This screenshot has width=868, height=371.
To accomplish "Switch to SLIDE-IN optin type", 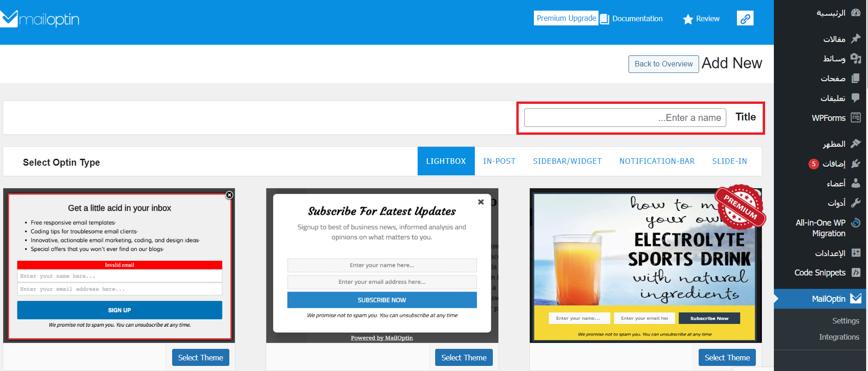I will [729, 161].
